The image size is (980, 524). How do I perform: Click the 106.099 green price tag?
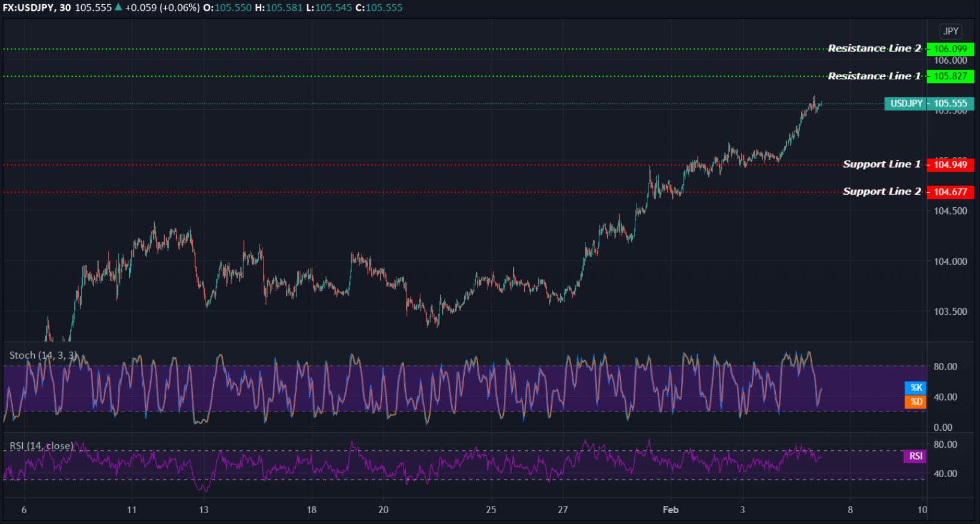[x=950, y=49]
